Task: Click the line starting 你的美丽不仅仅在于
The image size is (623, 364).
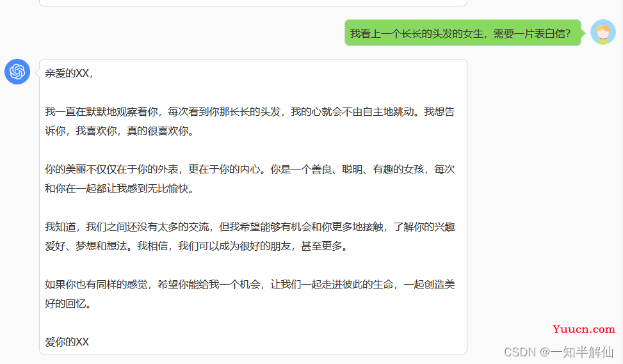Action: click(250, 169)
